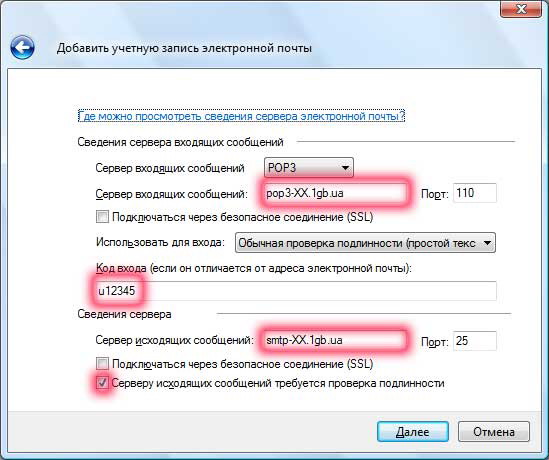The image size is (549, 460).
Task: Close the add email account dialog
Action: pos(521,8)
